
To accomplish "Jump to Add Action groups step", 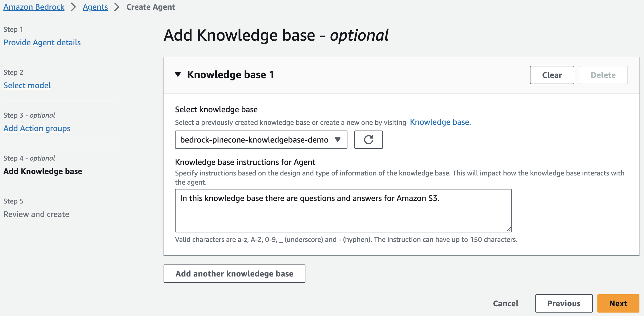I will (x=37, y=128).
